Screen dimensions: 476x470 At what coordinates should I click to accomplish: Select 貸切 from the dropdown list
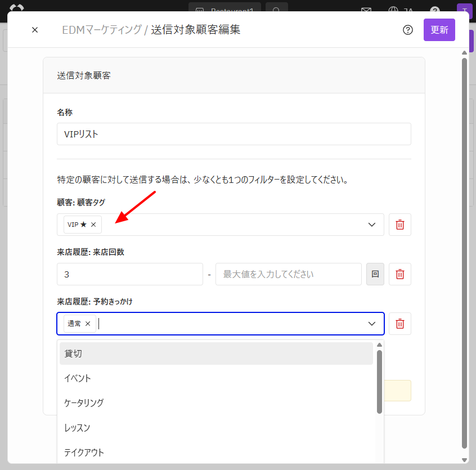(x=216, y=353)
